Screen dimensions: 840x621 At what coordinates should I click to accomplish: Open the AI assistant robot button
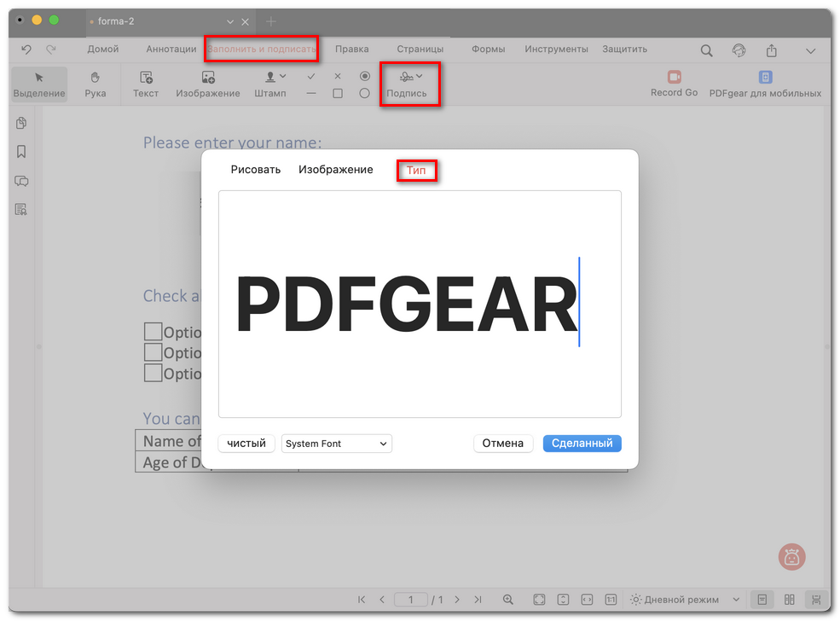791,557
